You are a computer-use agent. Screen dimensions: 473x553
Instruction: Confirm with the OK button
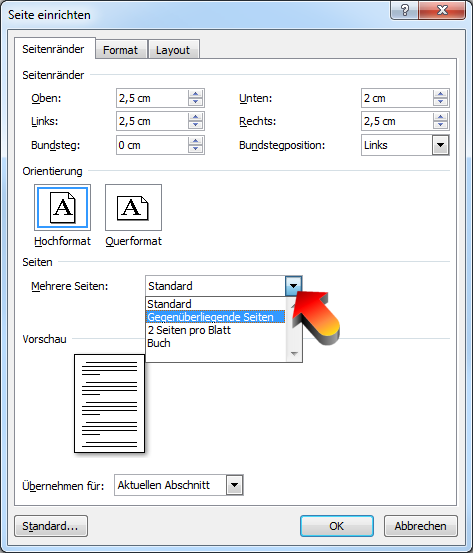pyautogui.click(x=336, y=526)
